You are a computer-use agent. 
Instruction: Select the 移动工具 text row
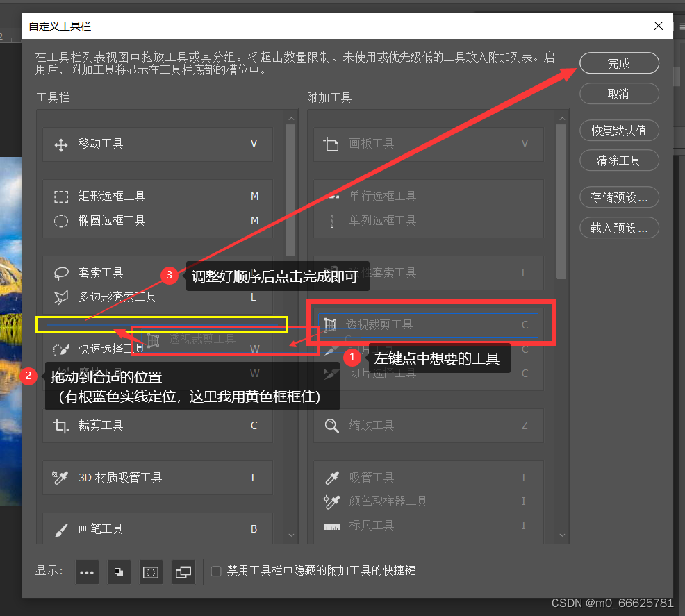click(x=157, y=144)
